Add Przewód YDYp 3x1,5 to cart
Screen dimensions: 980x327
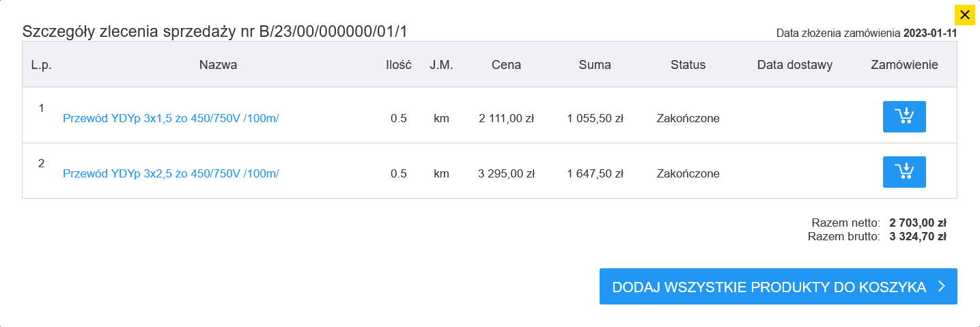tap(904, 117)
